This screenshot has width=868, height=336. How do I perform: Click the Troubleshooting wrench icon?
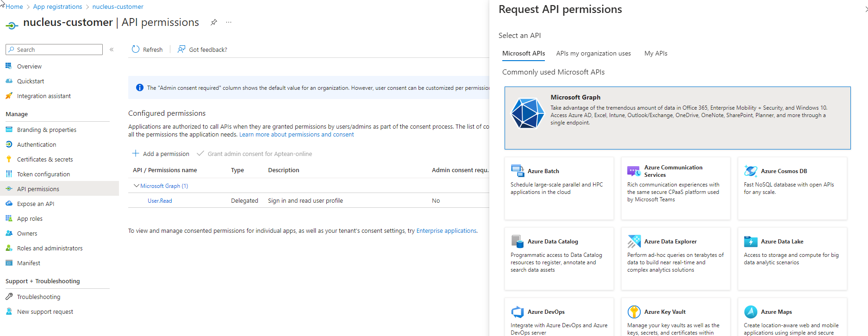(9, 297)
